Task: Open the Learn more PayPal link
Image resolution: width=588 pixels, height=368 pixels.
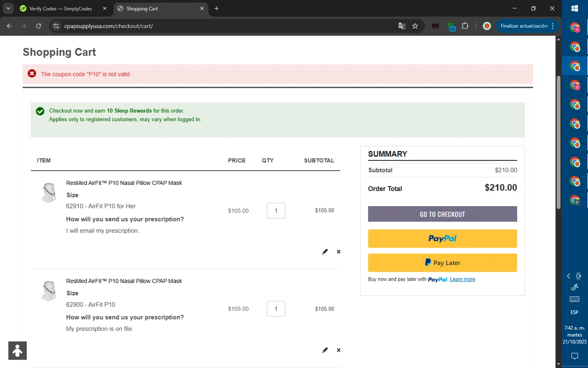Action: pos(462,279)
